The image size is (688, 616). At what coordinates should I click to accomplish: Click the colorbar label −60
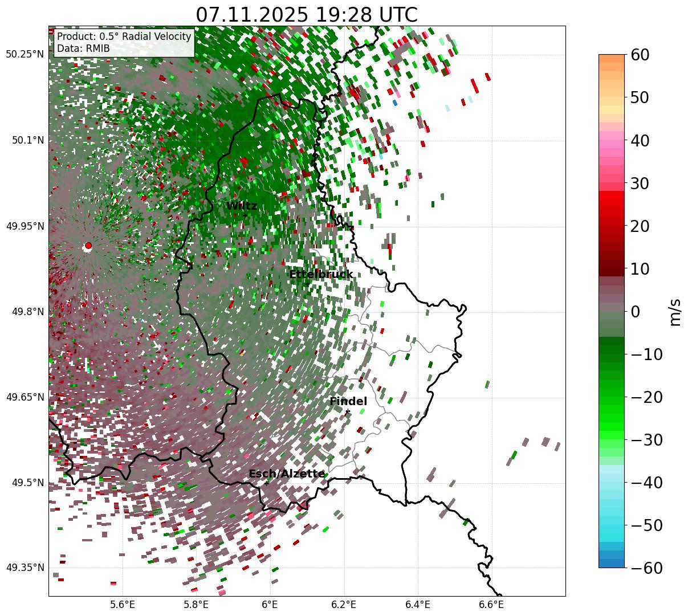646,568
